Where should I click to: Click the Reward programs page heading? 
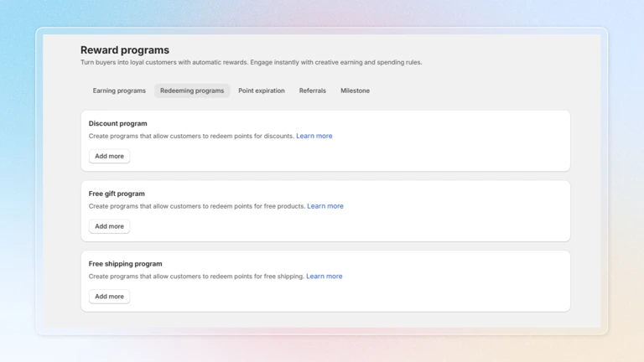[125, 50]
